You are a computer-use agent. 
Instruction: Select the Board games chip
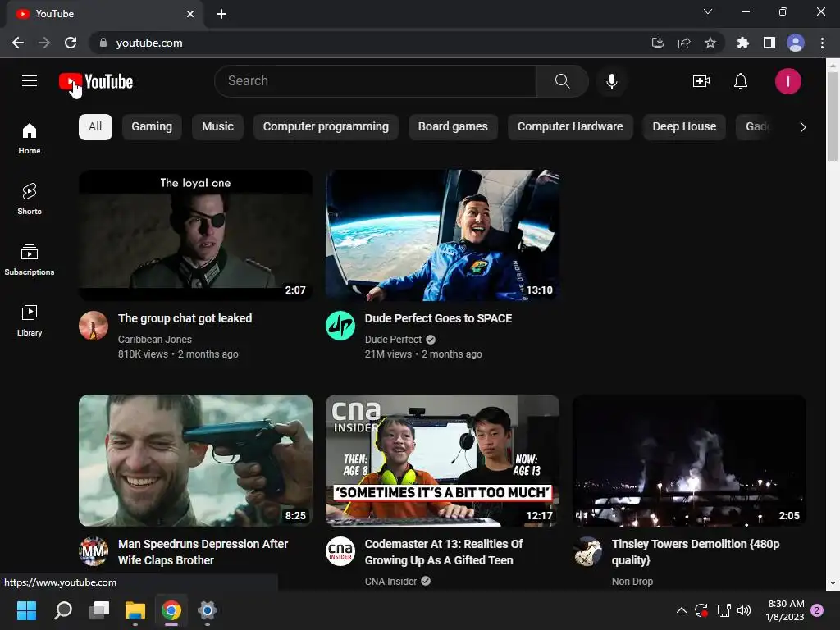pyautogui.click(x=453, y=127)
